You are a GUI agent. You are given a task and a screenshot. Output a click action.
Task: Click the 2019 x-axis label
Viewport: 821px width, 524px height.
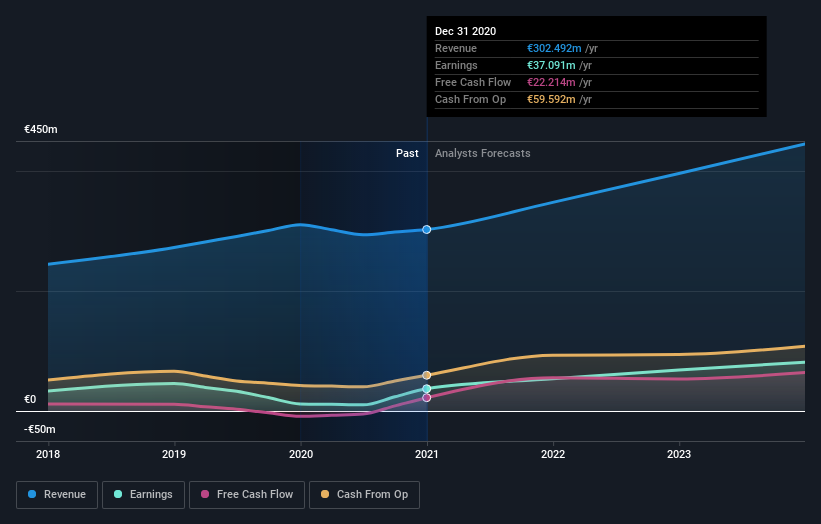pyautogui.click(x=174, y=454)
